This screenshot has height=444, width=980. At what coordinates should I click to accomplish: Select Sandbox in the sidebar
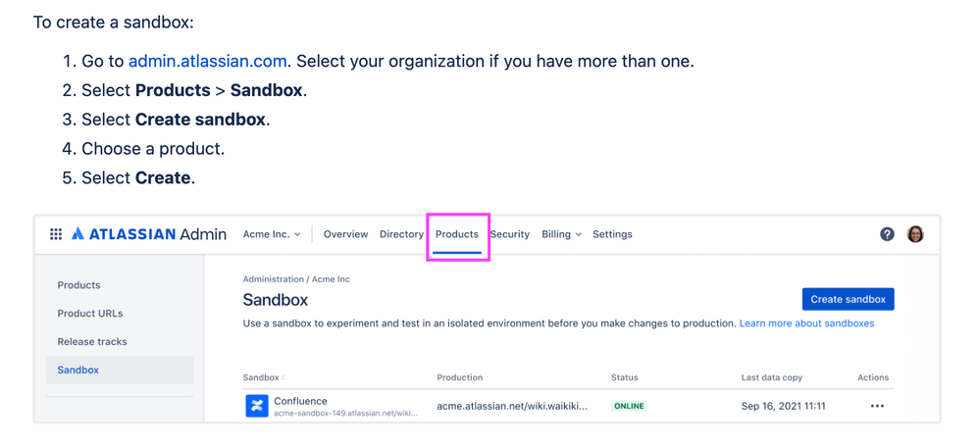pyautogui.click(x=120, y=370)
